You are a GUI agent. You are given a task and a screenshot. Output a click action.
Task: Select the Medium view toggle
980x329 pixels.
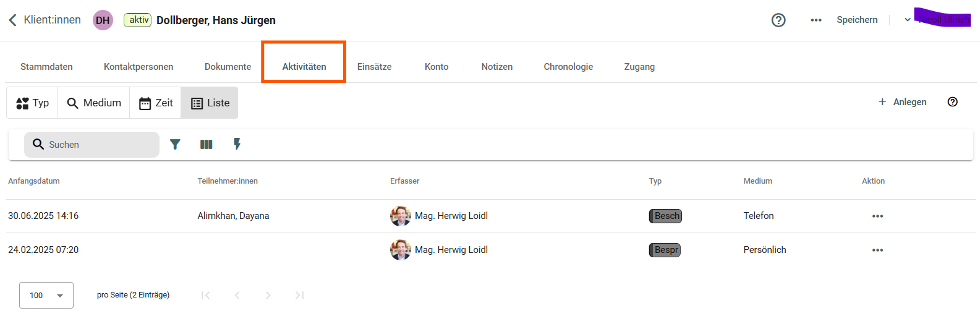click(x=93, y=103)
